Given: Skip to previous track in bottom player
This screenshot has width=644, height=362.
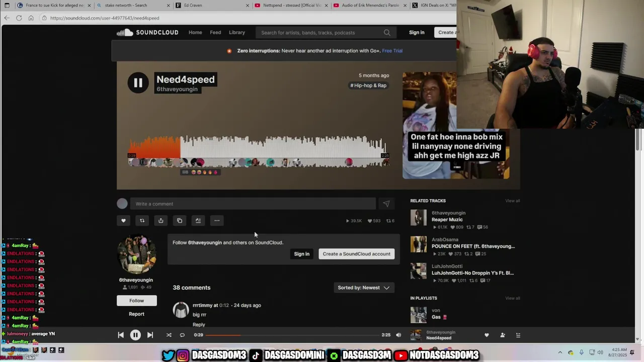Looking at the screenshot, I should coord(121,335).
